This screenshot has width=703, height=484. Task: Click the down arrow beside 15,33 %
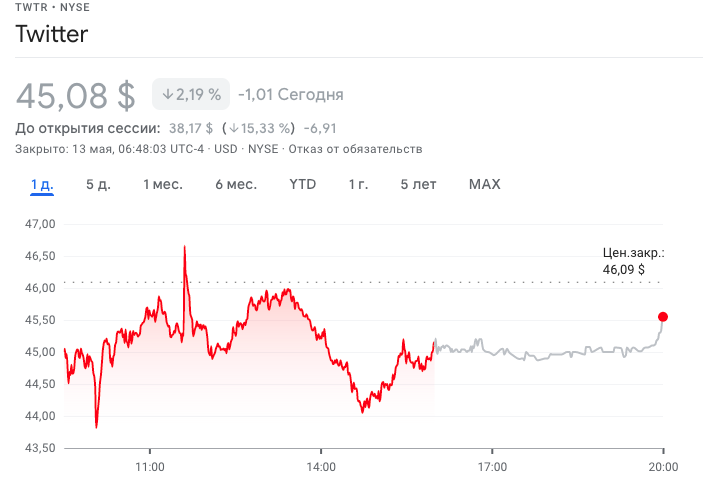click(x=232, y=128)
